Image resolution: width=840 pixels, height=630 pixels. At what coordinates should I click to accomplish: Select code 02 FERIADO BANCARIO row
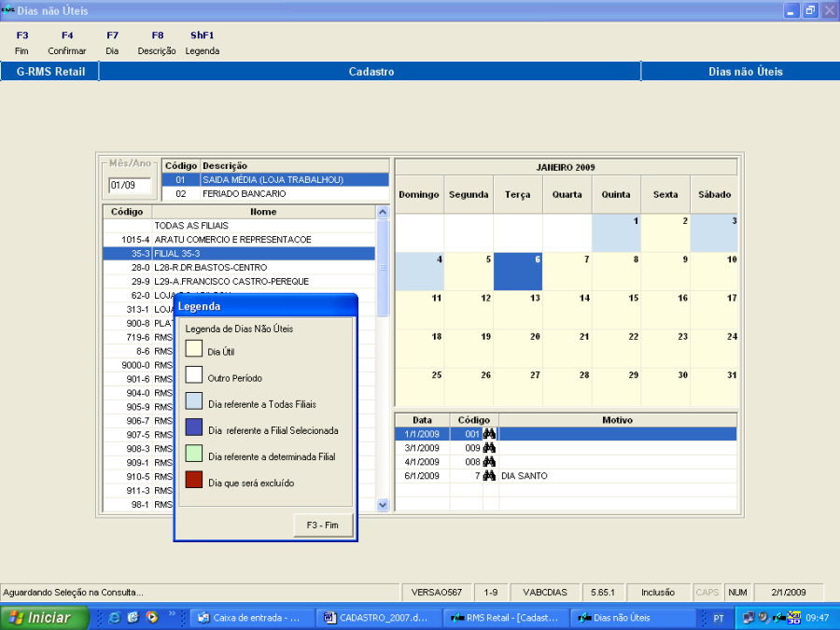(275, 194)
